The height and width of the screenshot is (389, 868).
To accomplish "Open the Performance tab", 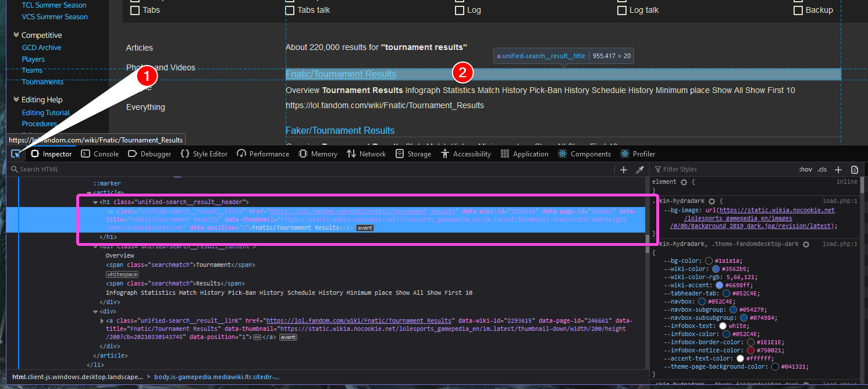I will [263, 154].
